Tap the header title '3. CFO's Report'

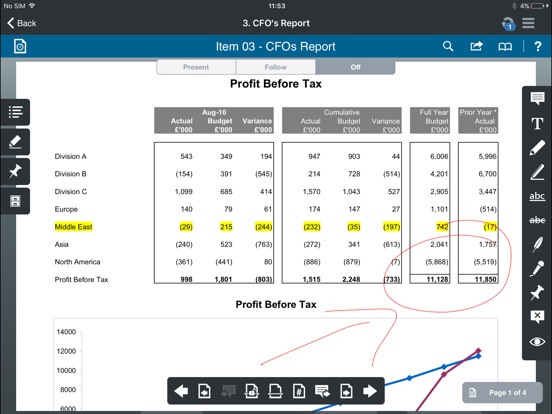(x=276, y=23)
